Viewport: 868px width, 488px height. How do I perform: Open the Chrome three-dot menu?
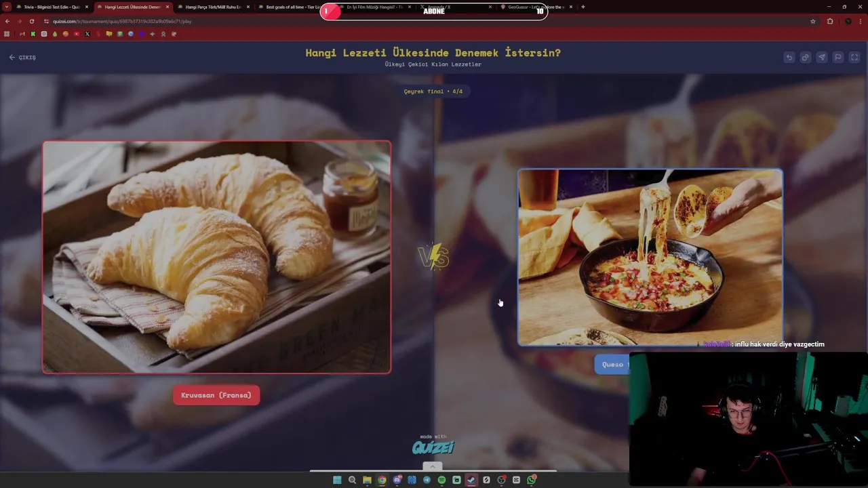[861, 21]
